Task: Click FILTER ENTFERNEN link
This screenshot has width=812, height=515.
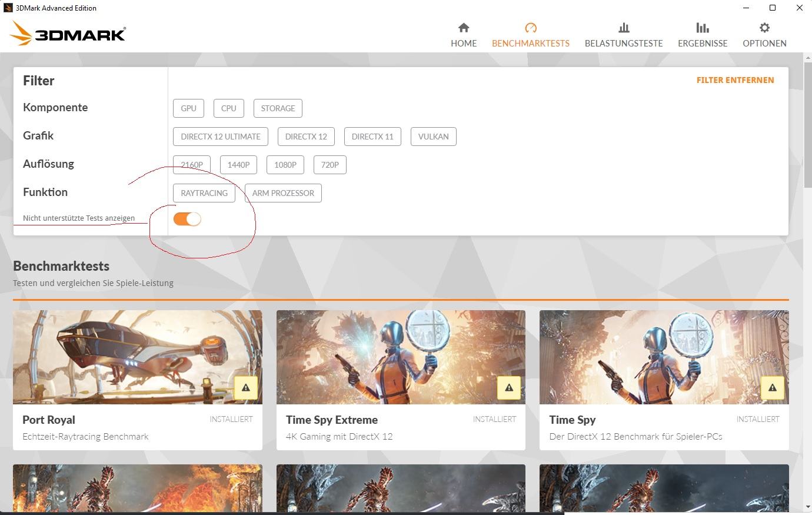Action: click(736, 80)
